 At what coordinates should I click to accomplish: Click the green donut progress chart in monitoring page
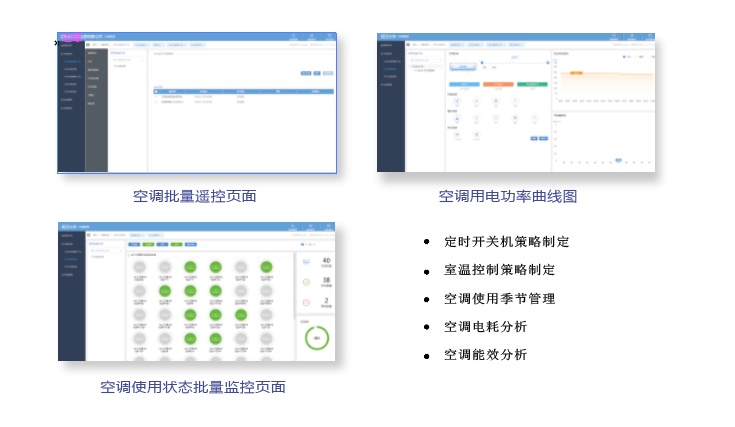coord(317,338)
